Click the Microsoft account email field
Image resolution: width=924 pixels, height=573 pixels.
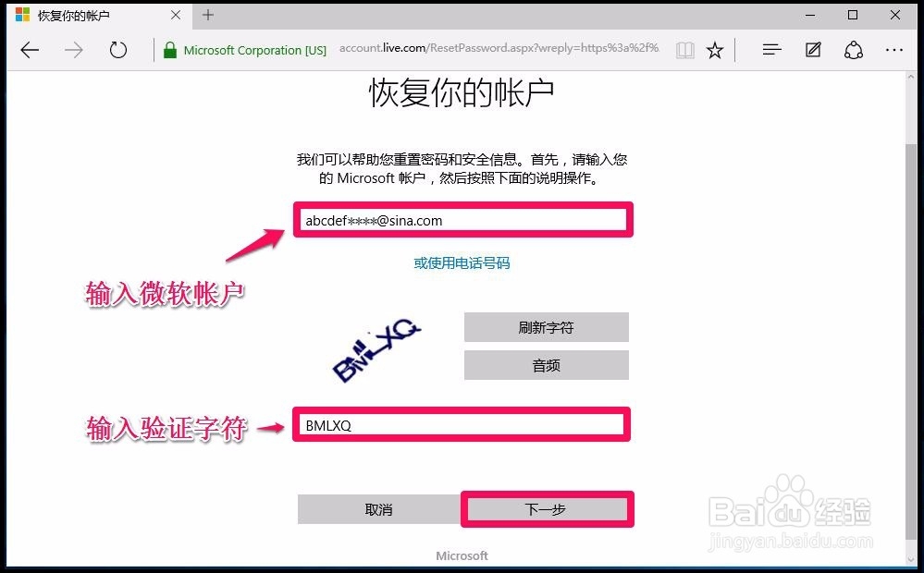[463, 220]
